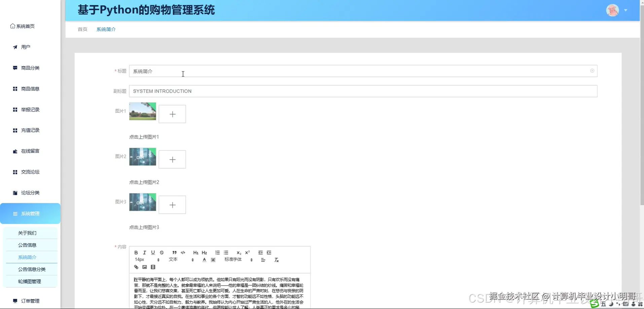
Task: Apply superscript formatting to text
Action: 247,252
